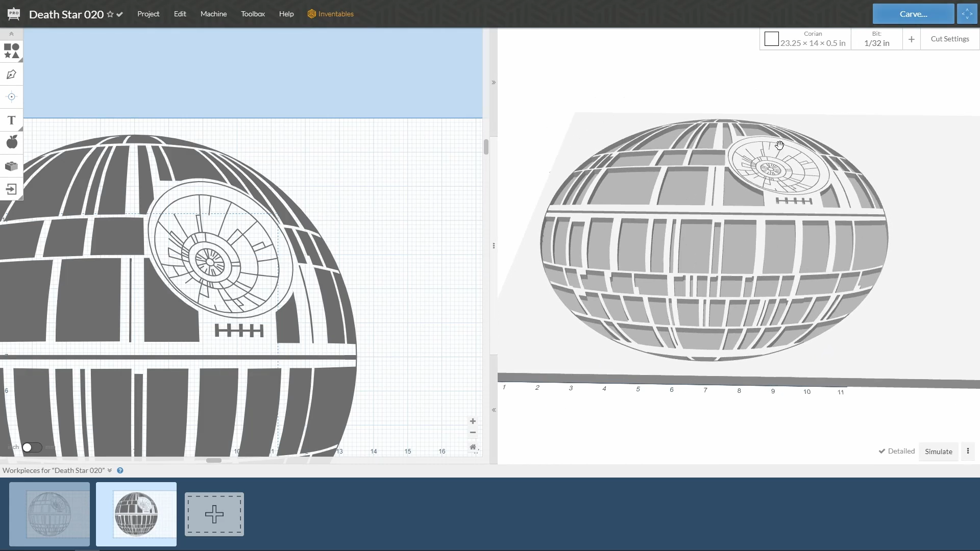
Task: Expand the right panel chevron arrow
Action: coord(493,82)
